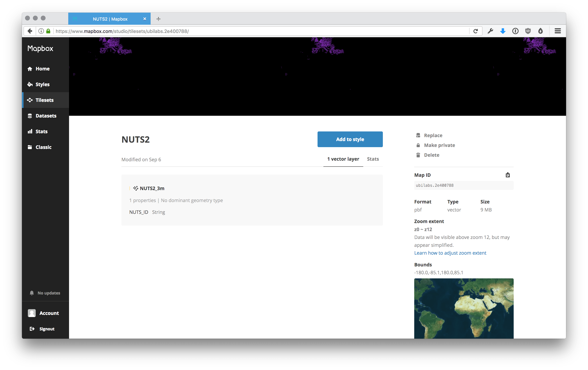
Task: Click the bounds map thumbnail
Action: [464, 308]
